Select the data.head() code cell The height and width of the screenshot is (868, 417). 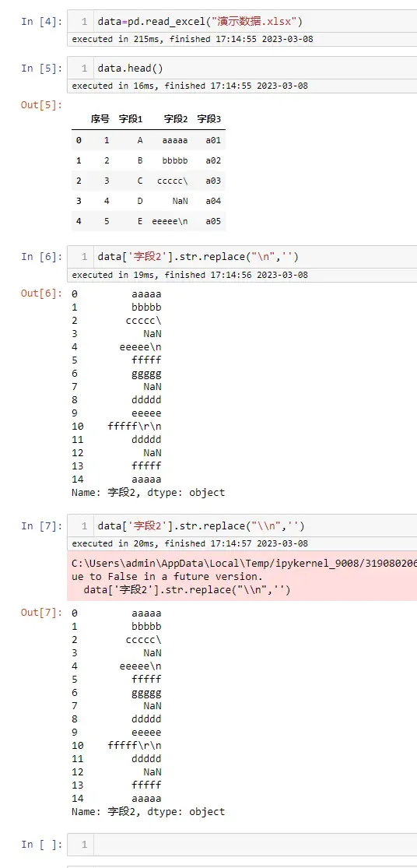point(243,69)
